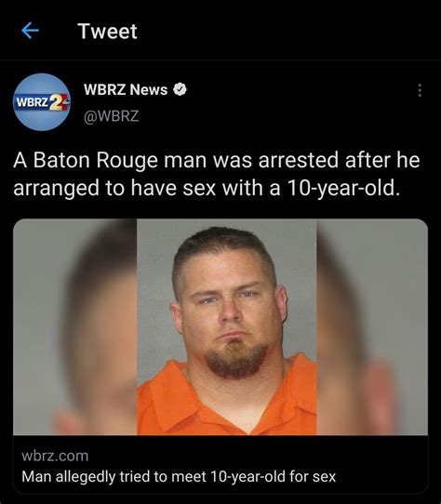
Task: Click the @WBRZ handle
Action: 112,116
